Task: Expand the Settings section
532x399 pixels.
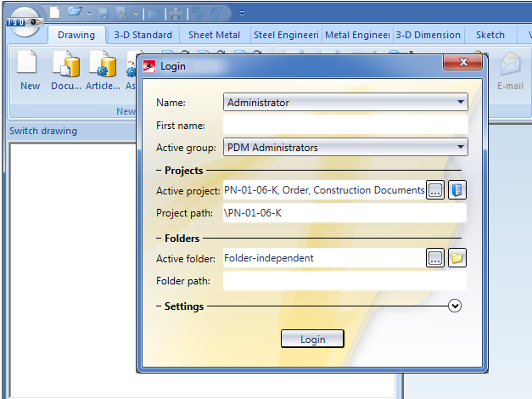Action: (x=455, y=306)
